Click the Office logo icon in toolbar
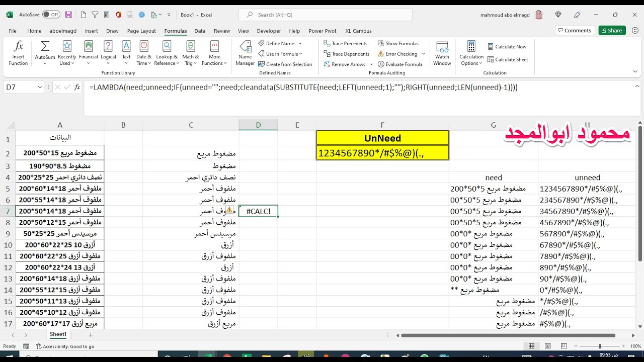This screenshot has height=362, width=644. tap(118, 15)
